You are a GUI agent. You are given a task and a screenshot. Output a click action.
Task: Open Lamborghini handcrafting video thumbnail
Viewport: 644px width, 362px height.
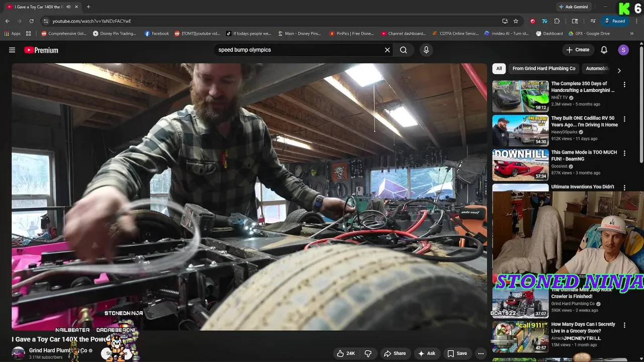520,96
